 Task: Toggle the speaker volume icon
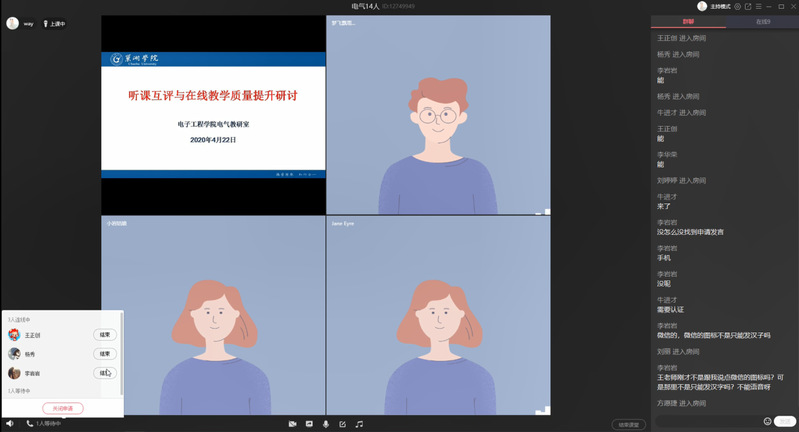coord(10,424)
